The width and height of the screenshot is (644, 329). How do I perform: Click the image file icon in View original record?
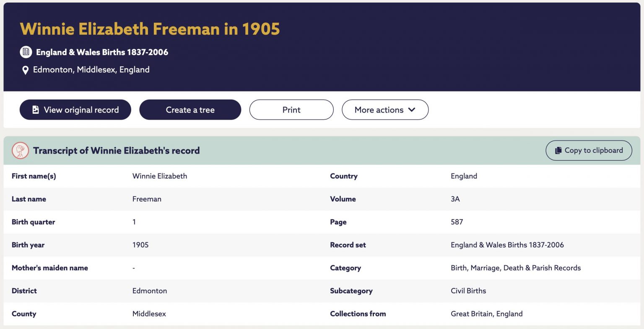pyautogui.click(x=36, y=110)
